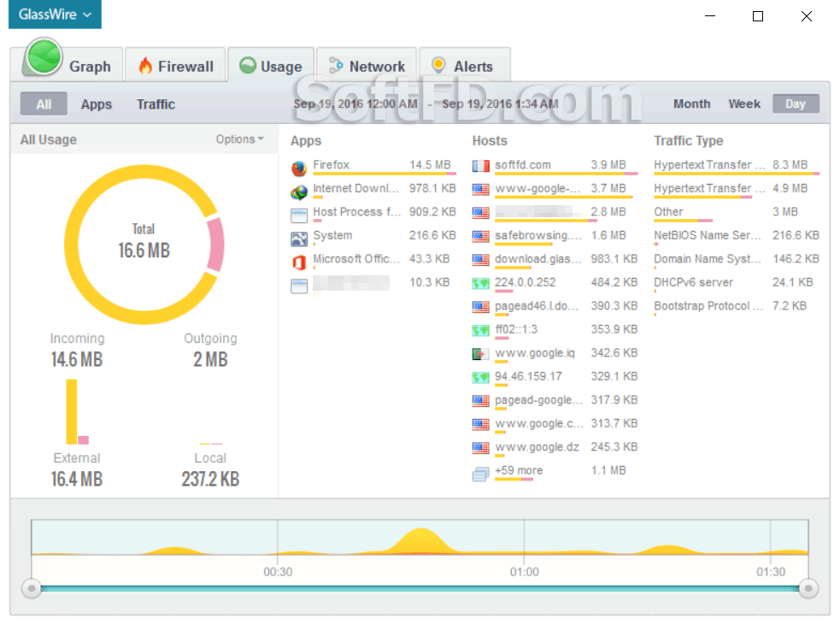840x625 pixels.
Task: Switch to the Alerts tab
Action: (464, 65)
